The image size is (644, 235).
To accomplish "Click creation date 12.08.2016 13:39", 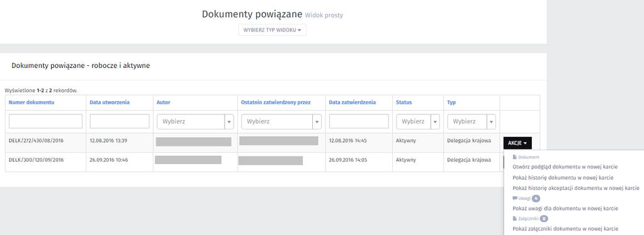I will point(108,141).
